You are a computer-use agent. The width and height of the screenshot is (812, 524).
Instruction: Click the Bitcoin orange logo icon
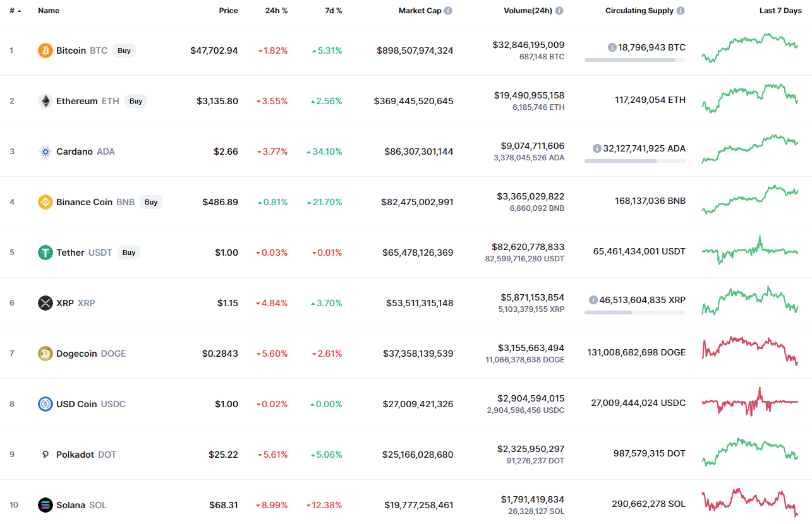point(45,51)
